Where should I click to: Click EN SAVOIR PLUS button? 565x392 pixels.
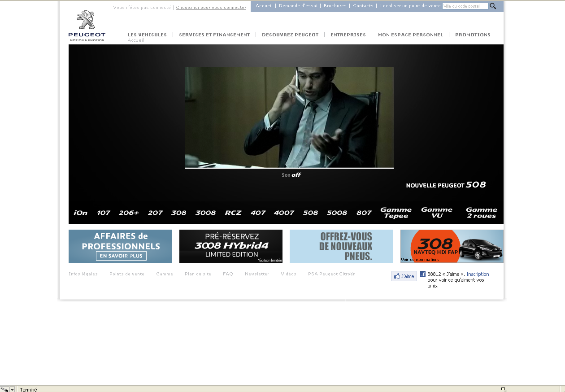(121, 256)
